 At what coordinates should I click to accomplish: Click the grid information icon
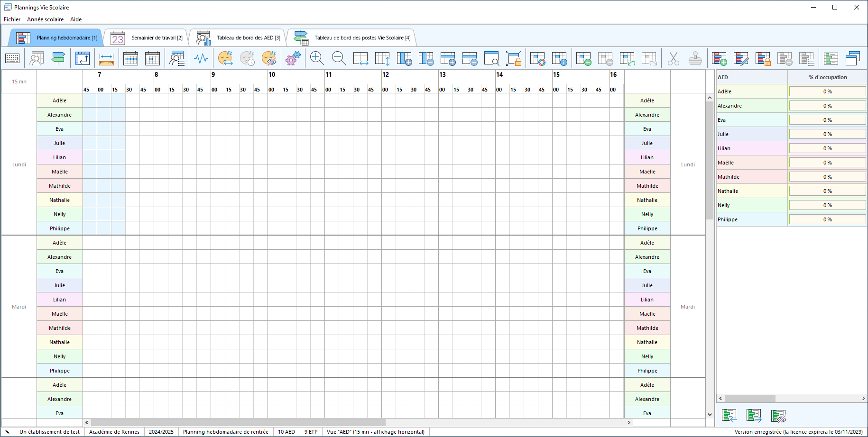tap(559, 58)
